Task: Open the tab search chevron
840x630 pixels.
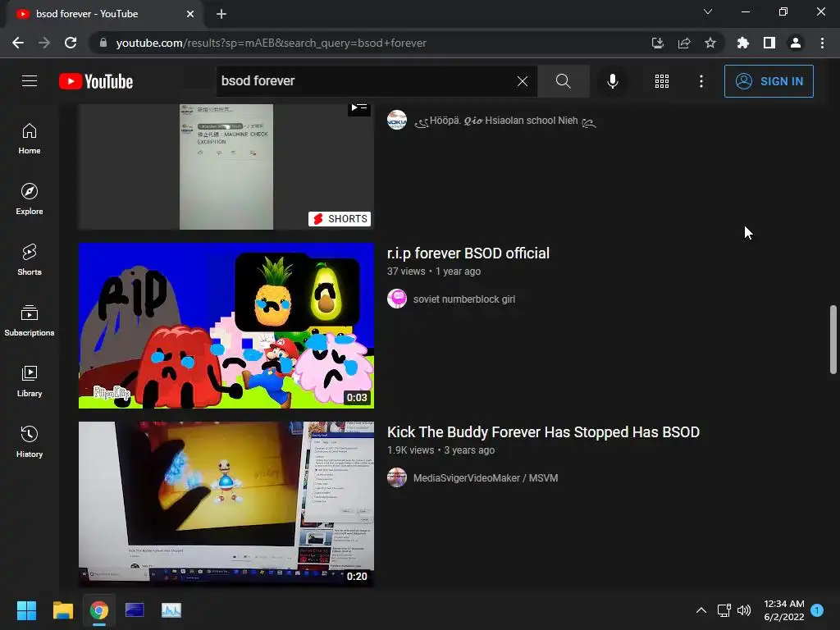Action: point(708,11)
